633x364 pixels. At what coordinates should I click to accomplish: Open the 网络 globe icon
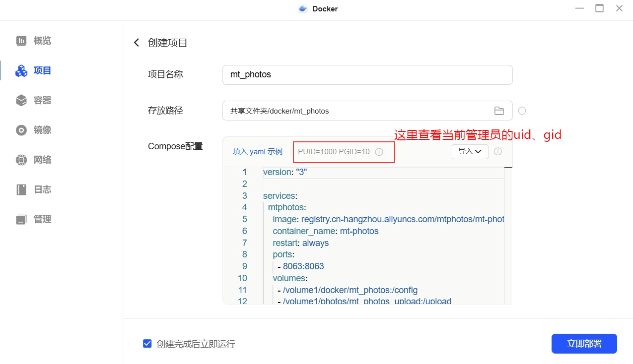[x=21, y=160]
